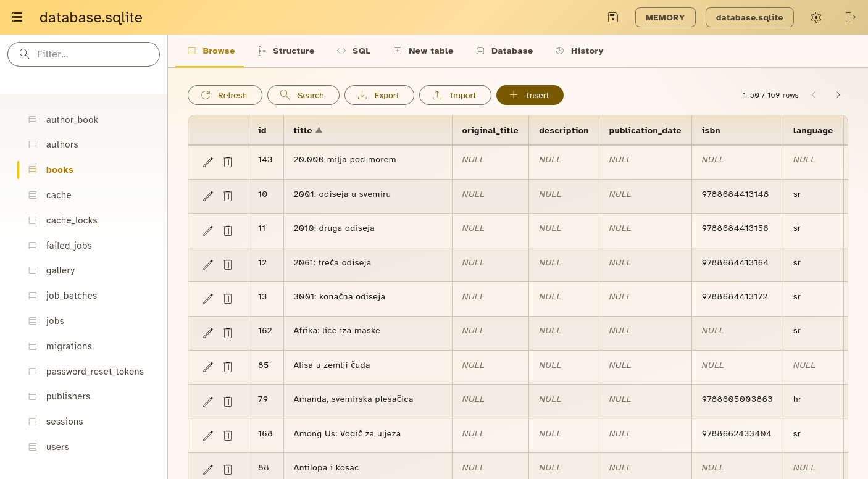Sort by language column header
Image resolution: width=868 pixels, height=479 pixels.
(813, 130)
